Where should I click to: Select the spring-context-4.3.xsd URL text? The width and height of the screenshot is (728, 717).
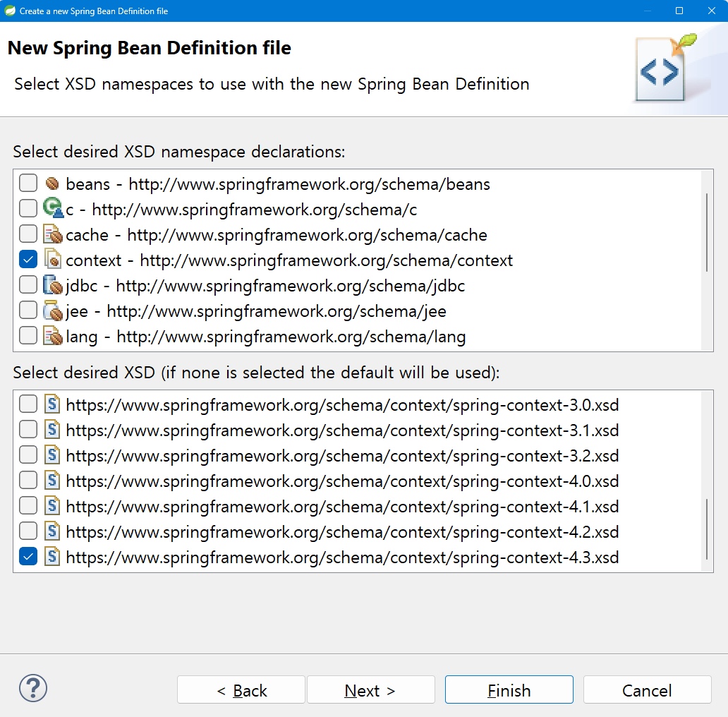(342, 558)
